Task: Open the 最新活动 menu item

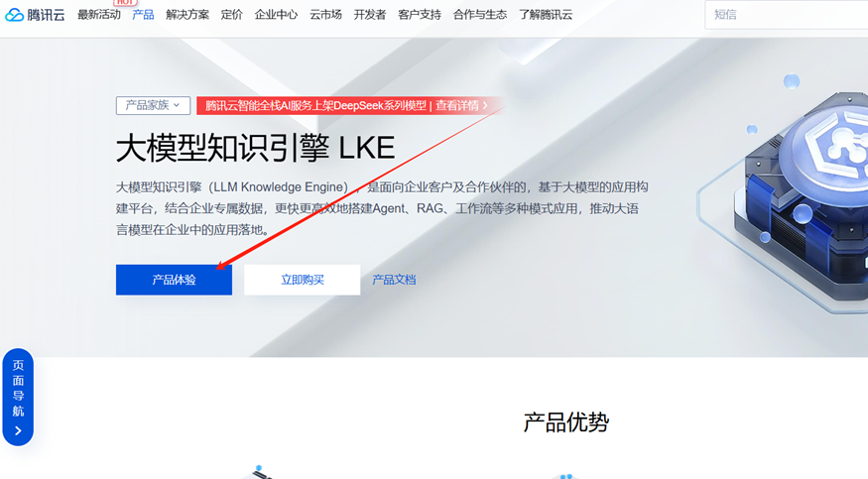Action: [x=99, y=15]
